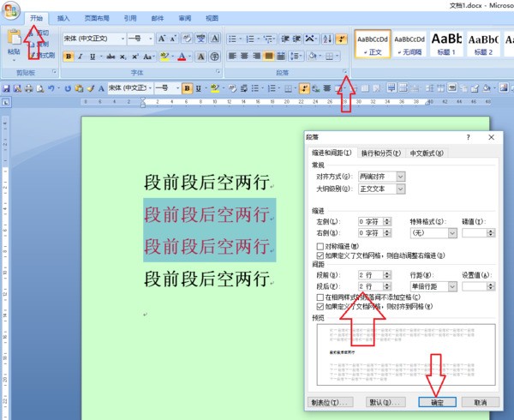Click the underline U icon
The height and width of the screenshot is (420, 514).
pyautogui.click(x=93, y=57)
